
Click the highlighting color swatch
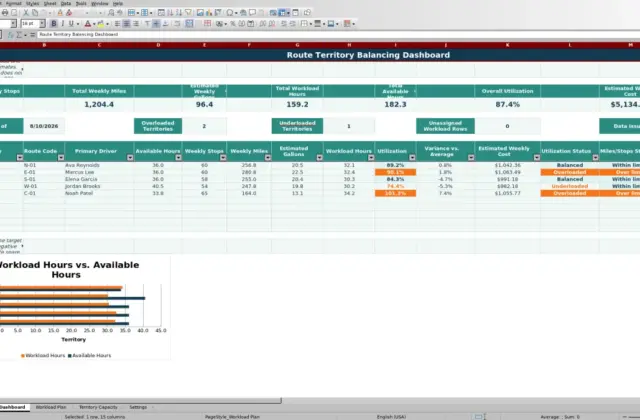point(101,24)
